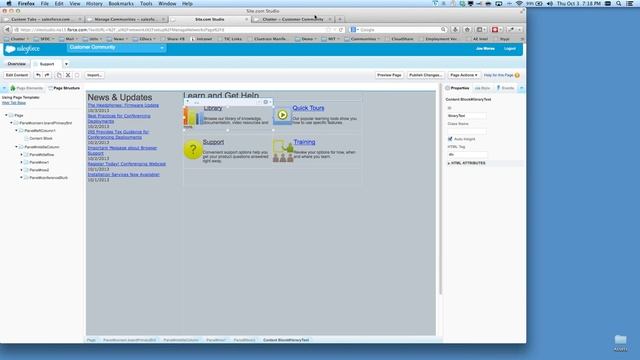This screenshot has height=360, width=640.
Task: Click the Logout link
Action: pyautogui.click(x=510, y=49)
